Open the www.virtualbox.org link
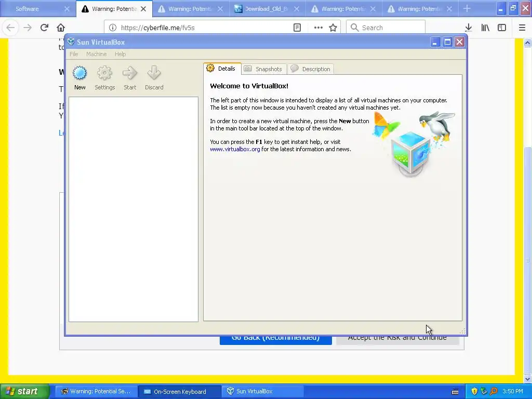The height and width of the screenshot is (399, 532). [x=235, y=149]
